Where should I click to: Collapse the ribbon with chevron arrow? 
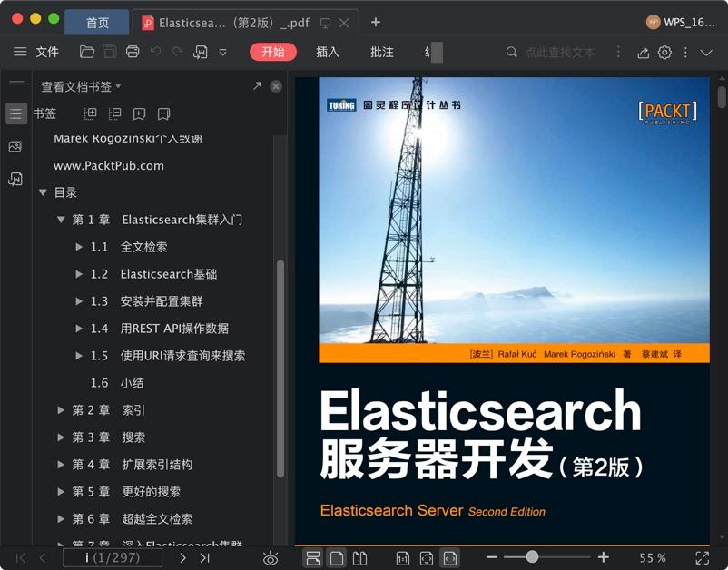point(706,53)
